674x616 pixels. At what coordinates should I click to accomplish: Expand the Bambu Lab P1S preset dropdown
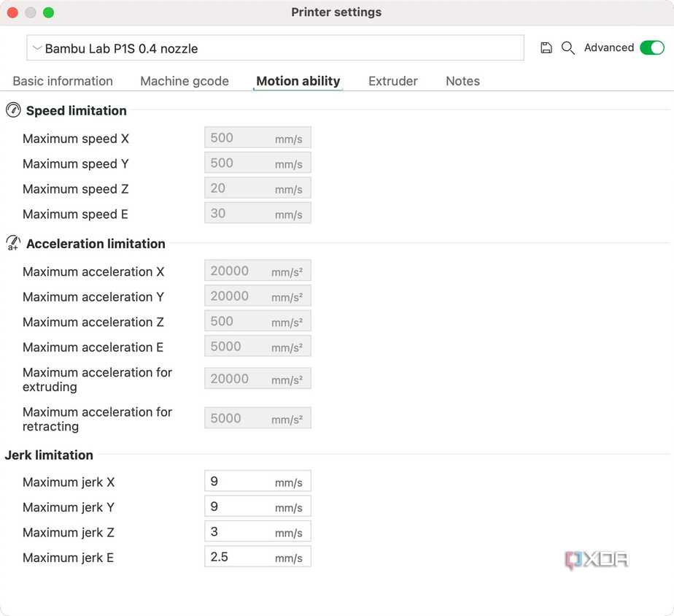coord(275,48)
